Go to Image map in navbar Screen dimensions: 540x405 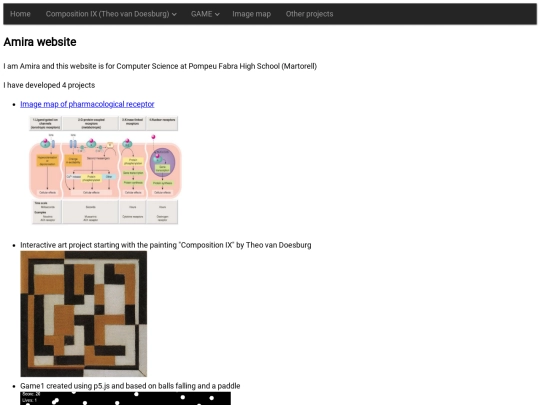(x=251, y=14)
